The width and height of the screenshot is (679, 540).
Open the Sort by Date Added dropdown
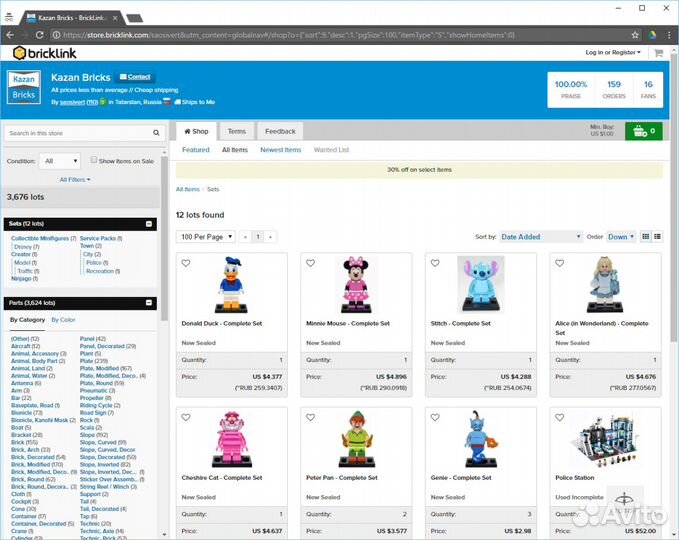point(540,237)
